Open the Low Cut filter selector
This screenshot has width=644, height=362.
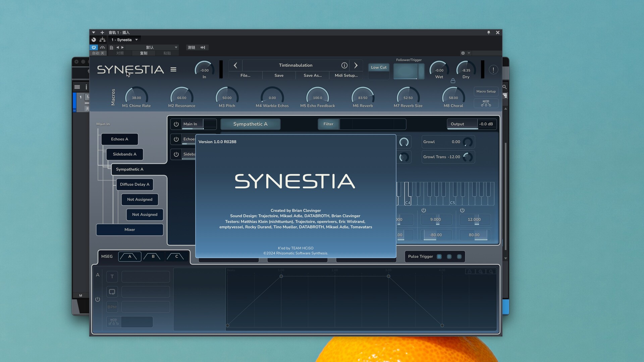coord(379,67)
